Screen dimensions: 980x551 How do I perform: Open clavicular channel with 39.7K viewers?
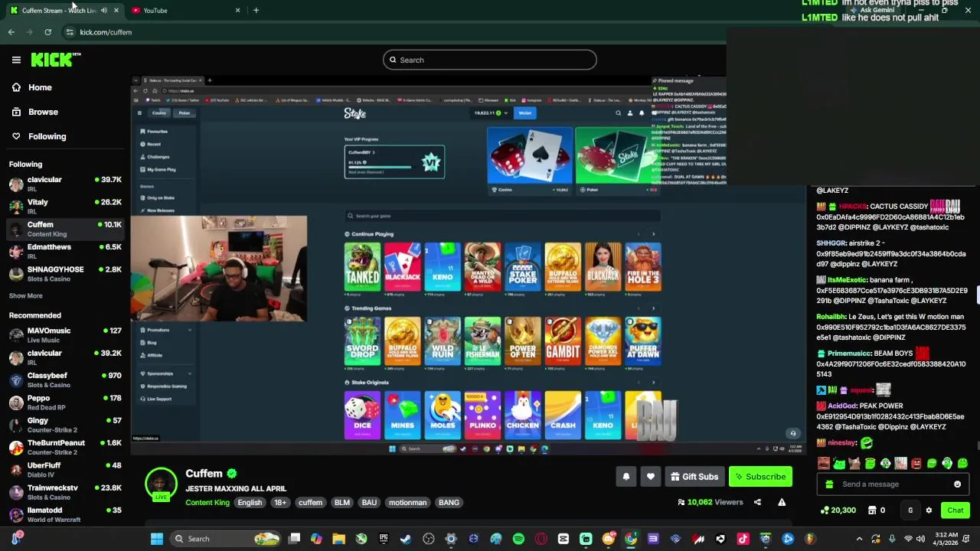64,184
